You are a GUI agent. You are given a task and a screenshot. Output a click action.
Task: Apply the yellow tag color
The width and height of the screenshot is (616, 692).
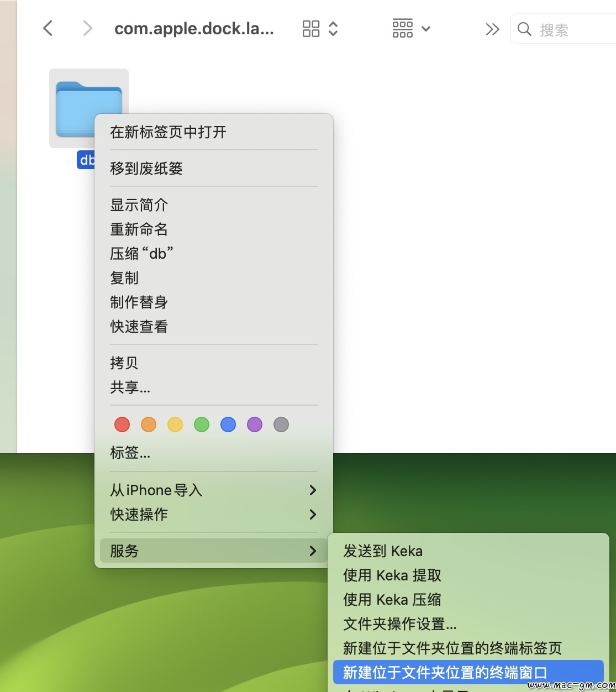coord(175,424)
